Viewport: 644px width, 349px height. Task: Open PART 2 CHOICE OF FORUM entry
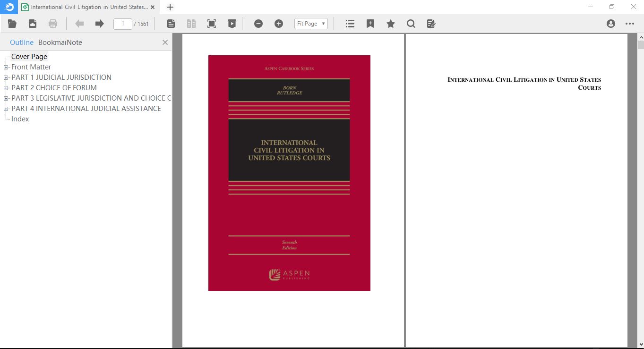pos(54,88)
